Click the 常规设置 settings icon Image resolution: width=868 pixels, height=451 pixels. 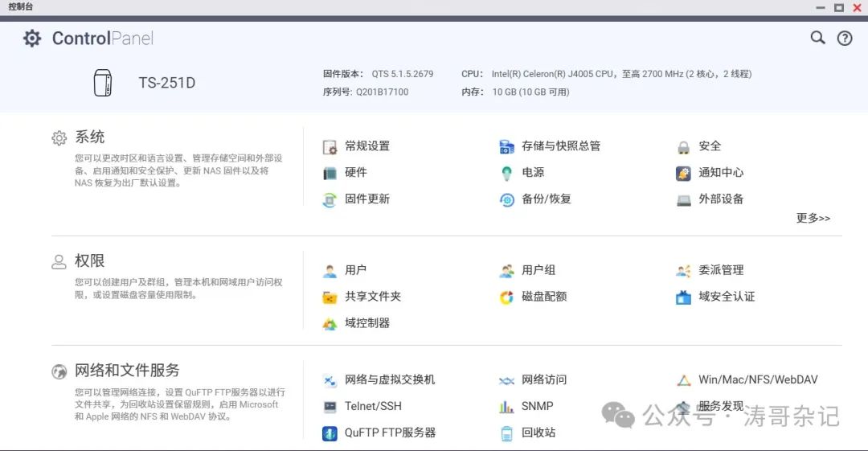tap(330, 147)
